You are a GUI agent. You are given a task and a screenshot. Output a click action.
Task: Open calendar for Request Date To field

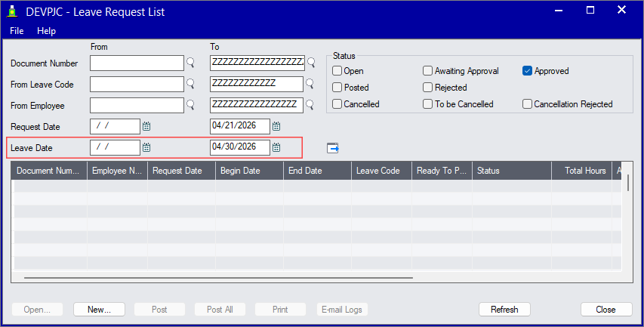(276, 126)
